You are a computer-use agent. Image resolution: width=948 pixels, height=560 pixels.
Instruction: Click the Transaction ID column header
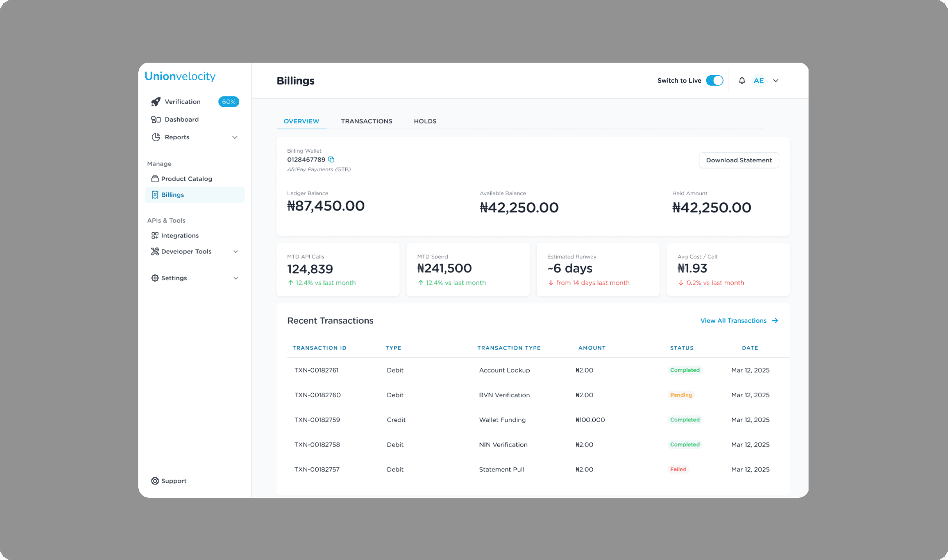319,348
